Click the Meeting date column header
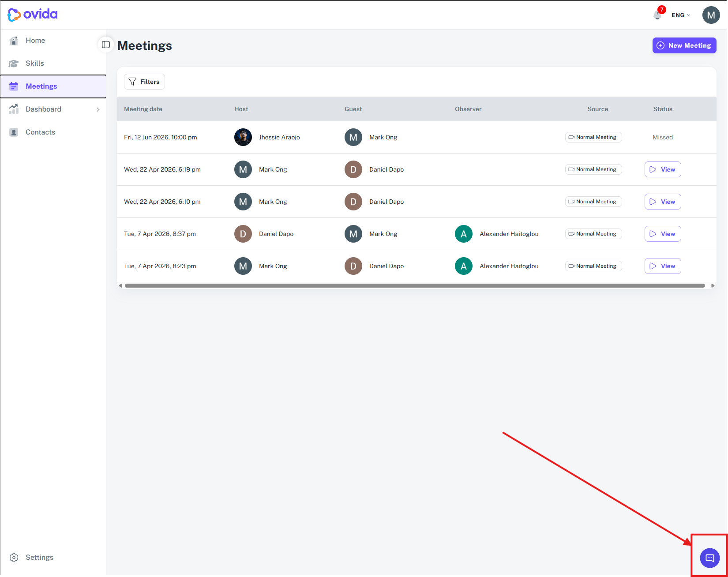Image resolution: width=728 pixels, height=577 pixels. coord(143,109)
